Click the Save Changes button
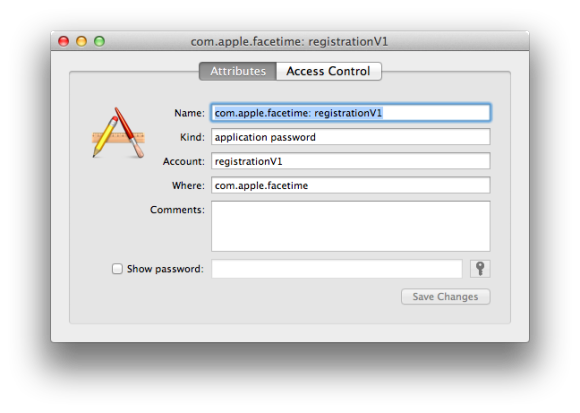Screen dimensions: 580x413 [445, 297]
